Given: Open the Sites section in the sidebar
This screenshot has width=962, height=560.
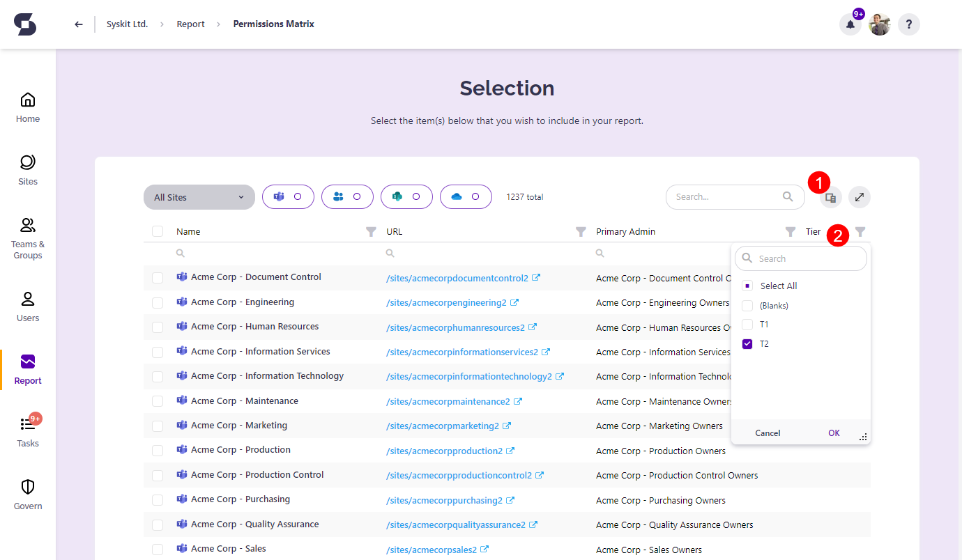Looking at the screenshot, I should (27, 169).
